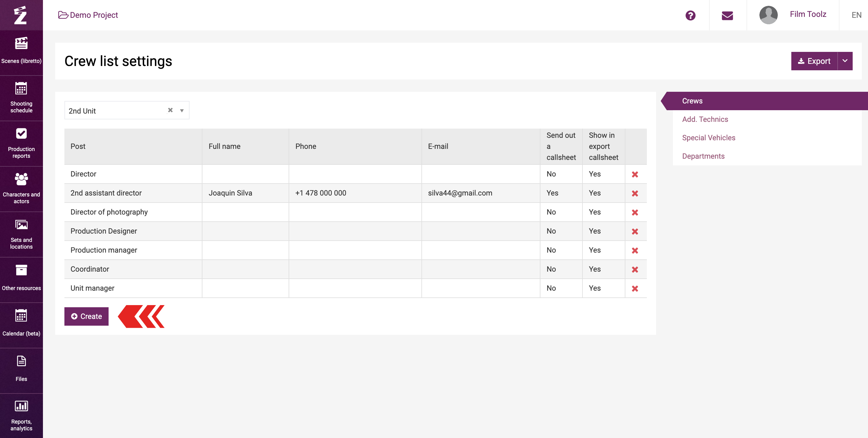868x438 pixels.
Task: Click Send out Yes for 2nd assistant director
Action: click(x=552, y=193)
